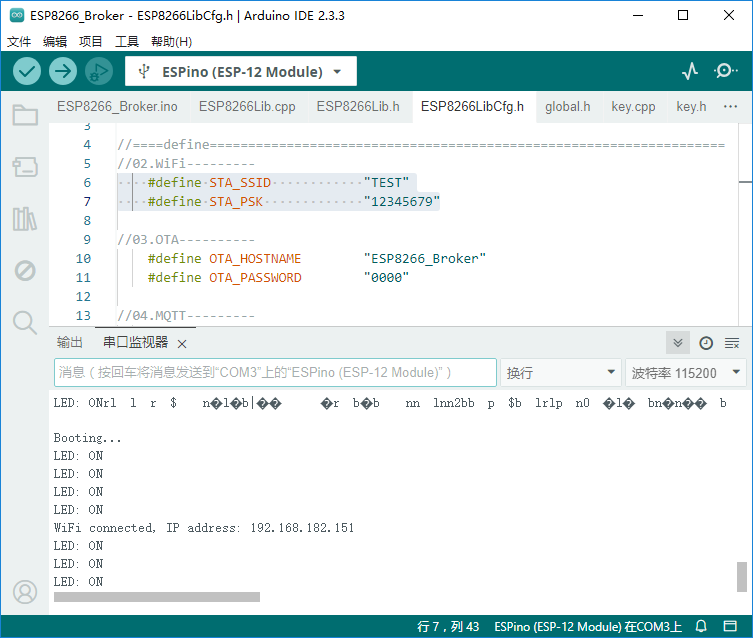The image size is (753, 638).
Task: Open notifications bell in status bar
Action: coord(701,626)
